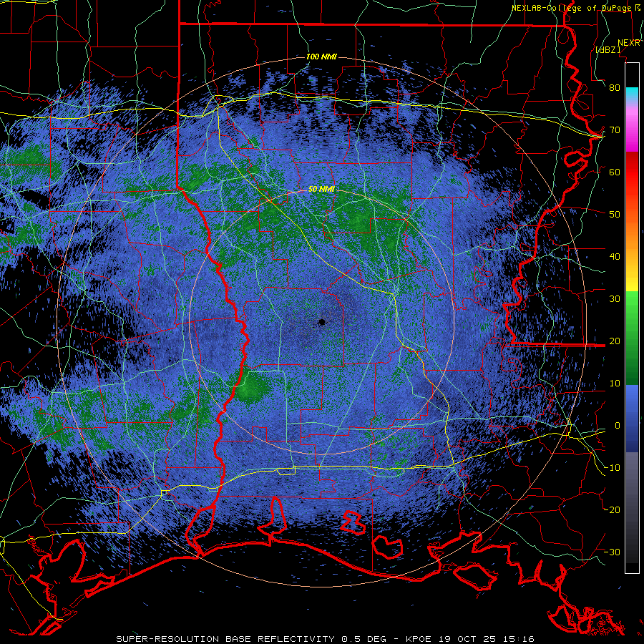Image resolution: width=644 pixels, height=644 pixels.
Task: Click the 0 dBZ value on the legend
Action: (618, 426)
